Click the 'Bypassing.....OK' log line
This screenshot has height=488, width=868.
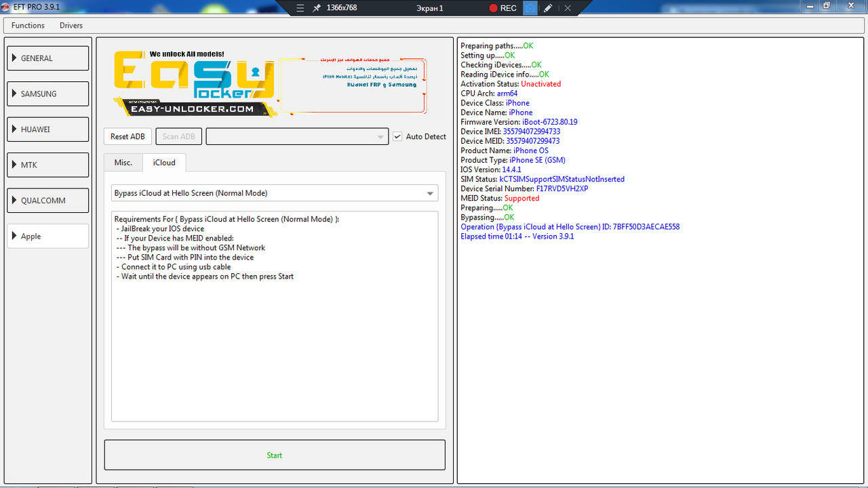pyautogui.click(x=488, y=217)
